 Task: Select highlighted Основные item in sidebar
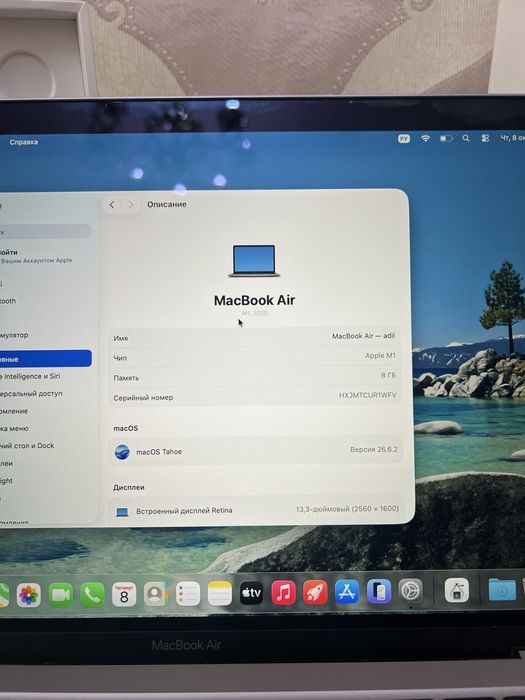46,358
